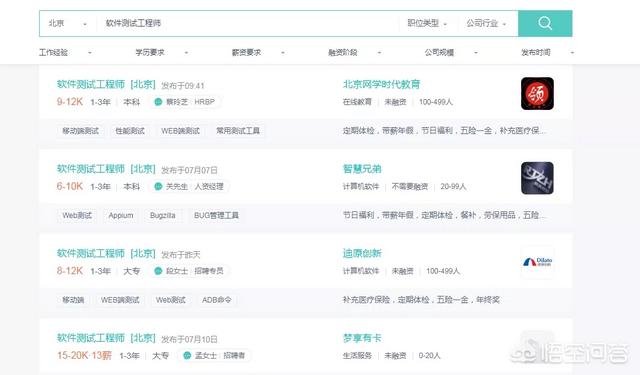The image size is (640, 375).
Task: Open chat icon next to 关先生 人资经理
Action: tap(158, 186)
